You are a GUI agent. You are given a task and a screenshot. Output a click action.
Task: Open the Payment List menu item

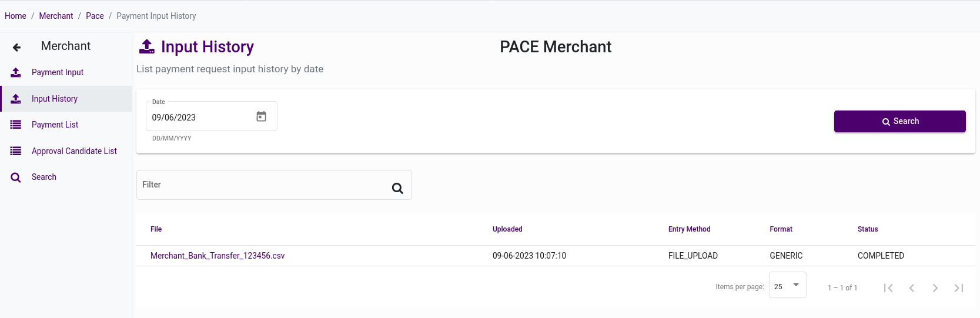click(x=55, y=125)
